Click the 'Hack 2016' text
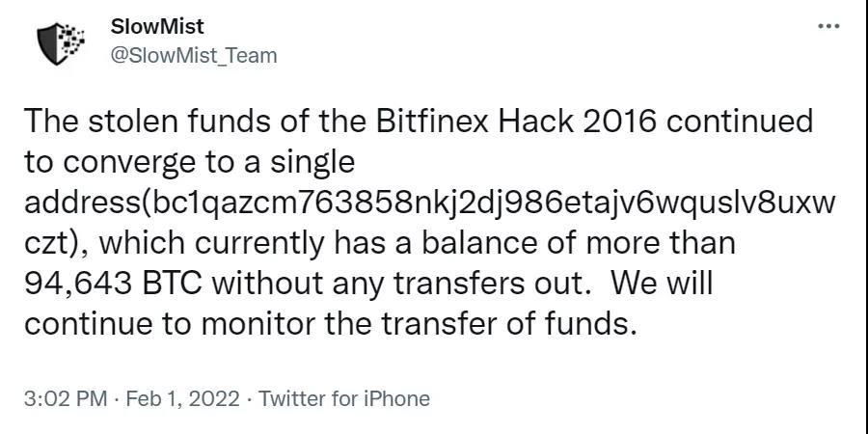 point(579,122)
